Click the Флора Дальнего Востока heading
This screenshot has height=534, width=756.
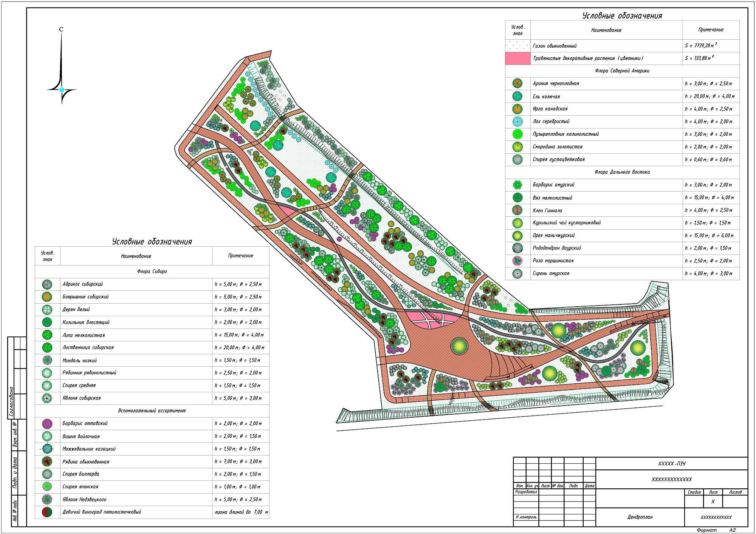622,172
